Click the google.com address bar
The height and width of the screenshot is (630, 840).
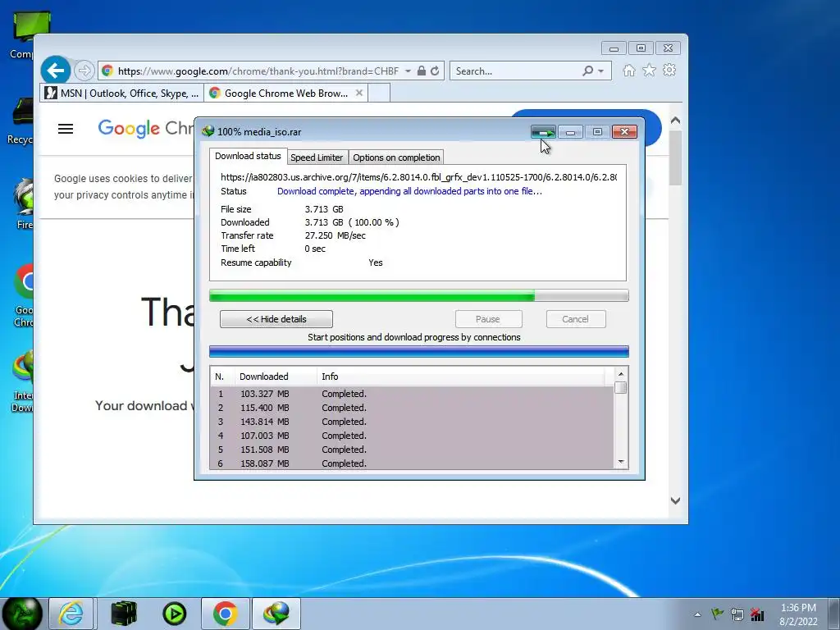tap(257, 71)
